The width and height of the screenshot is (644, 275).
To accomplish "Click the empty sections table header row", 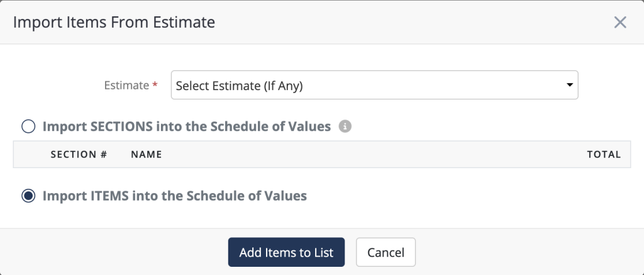I will (x=322, y=155).
